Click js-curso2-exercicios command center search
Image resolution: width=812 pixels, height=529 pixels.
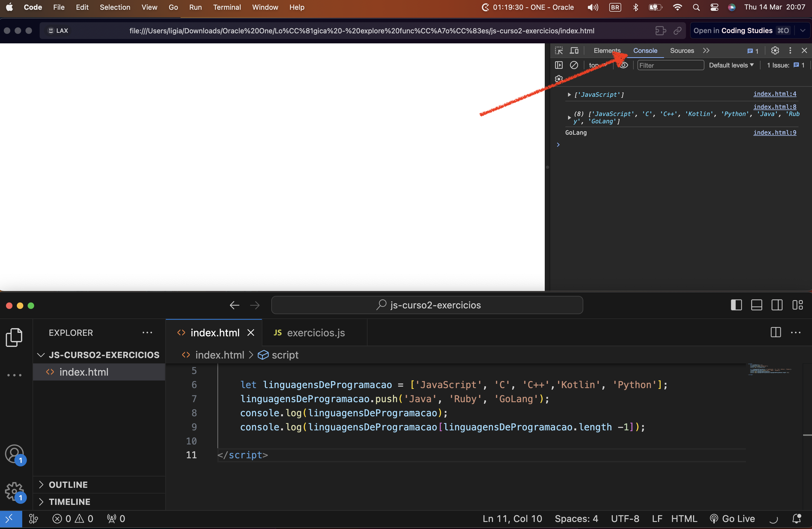[x=427, y=305]
